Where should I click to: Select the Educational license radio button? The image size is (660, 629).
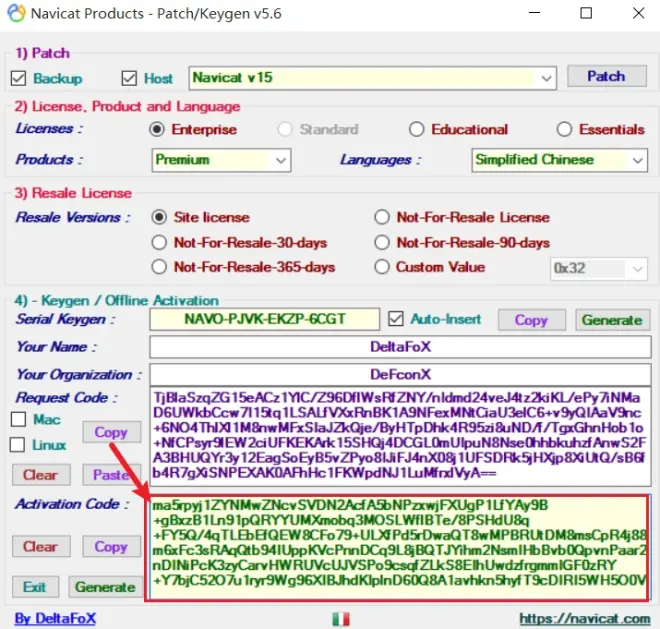(x=416, y=129)
